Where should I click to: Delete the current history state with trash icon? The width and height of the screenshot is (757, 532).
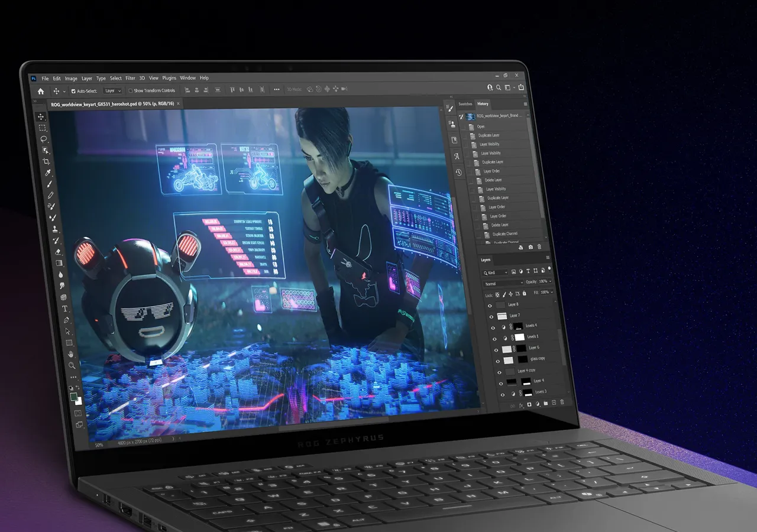[539, 247]
